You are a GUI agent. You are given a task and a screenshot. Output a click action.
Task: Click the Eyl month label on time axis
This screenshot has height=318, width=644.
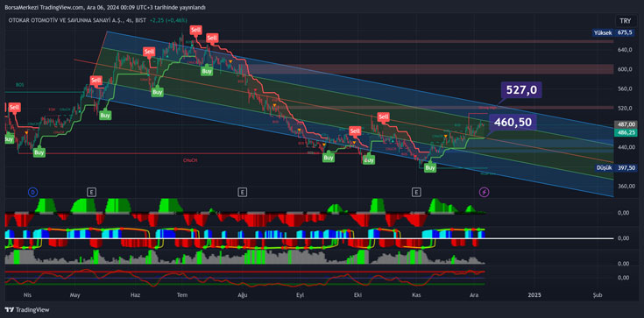click(301, 295)
